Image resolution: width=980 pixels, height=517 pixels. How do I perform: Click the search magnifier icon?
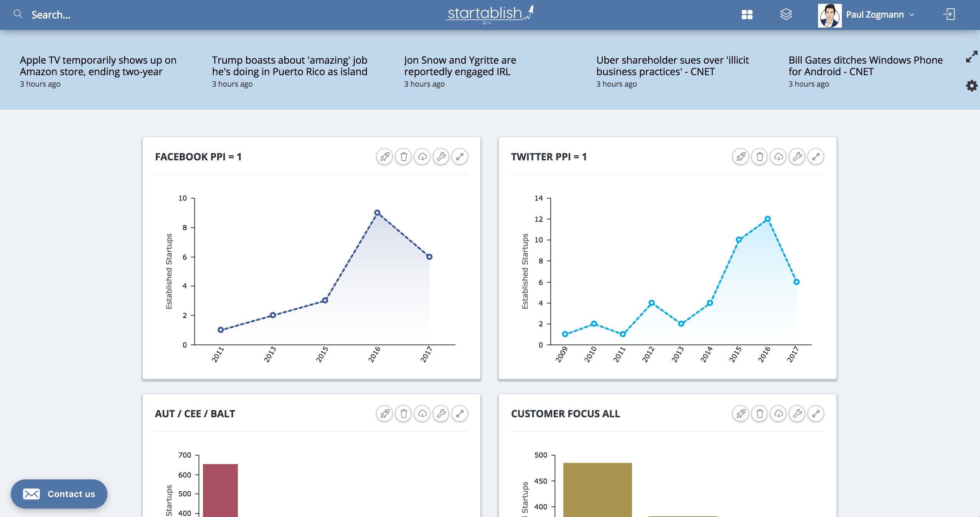coord(18,14)
